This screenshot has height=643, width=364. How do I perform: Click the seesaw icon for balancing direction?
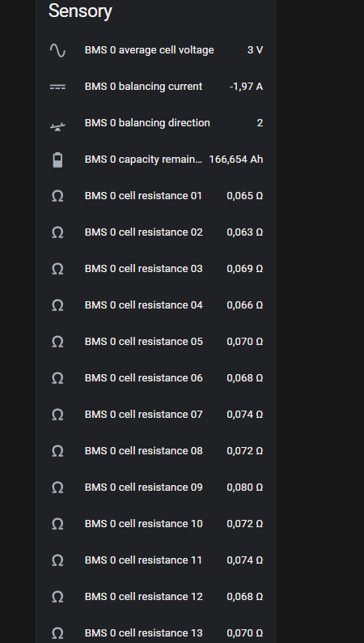click(57, 126)
